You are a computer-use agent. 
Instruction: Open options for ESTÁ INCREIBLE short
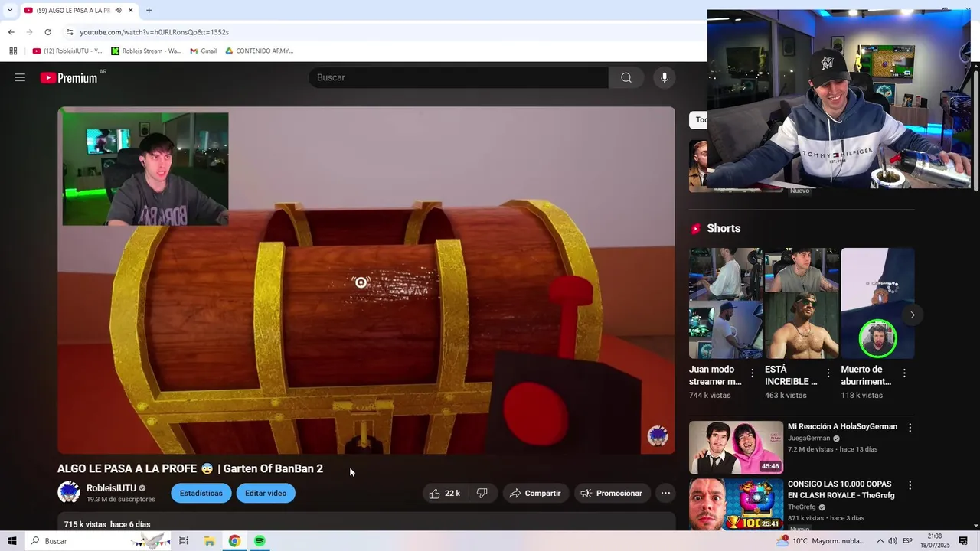pos(828,373)
